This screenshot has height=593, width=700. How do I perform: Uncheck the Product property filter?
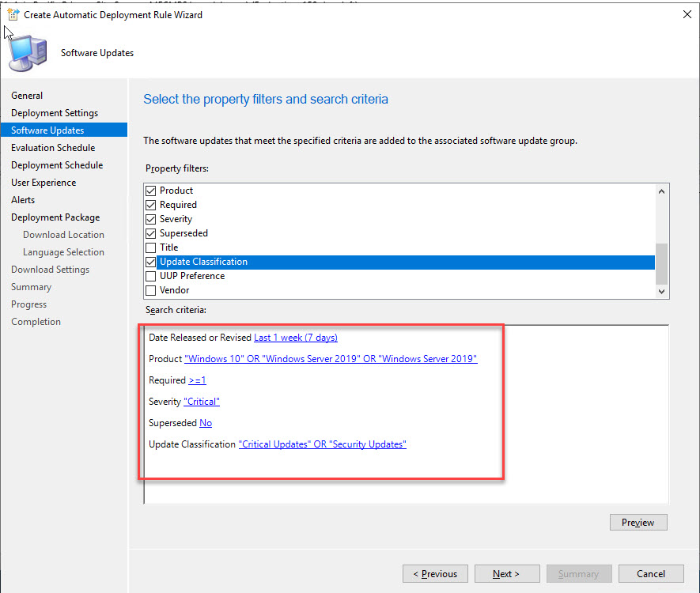pyautogui.click(x=151, y=191)
